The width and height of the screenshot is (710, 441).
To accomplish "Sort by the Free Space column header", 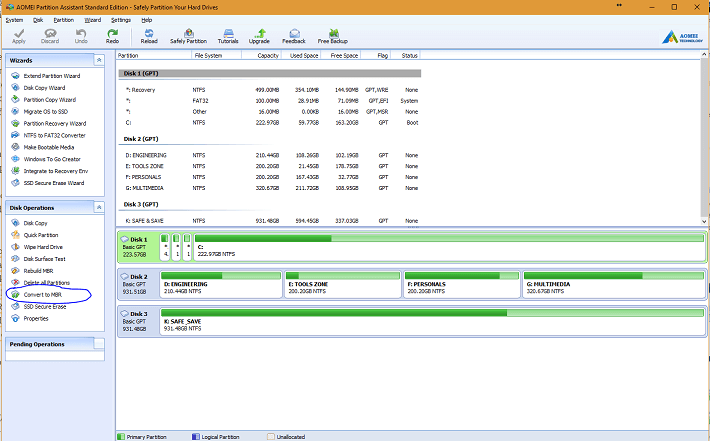I will (x=341, y=55).
